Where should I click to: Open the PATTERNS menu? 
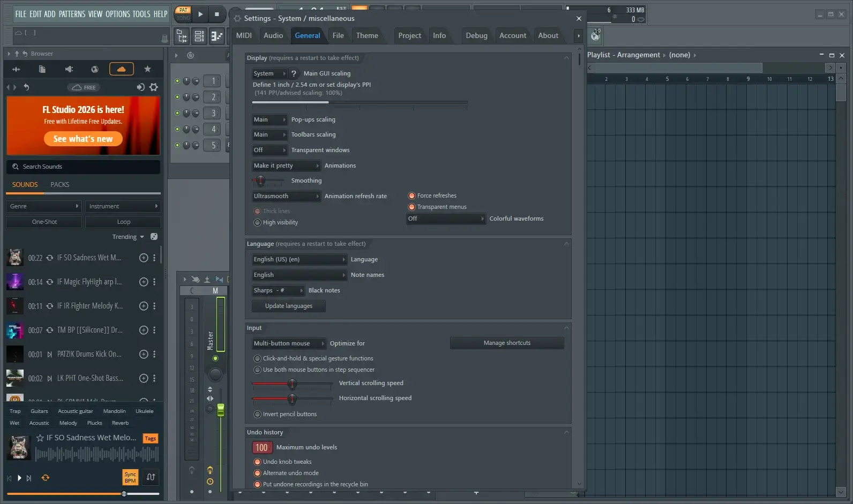click(x=72, y=14)
